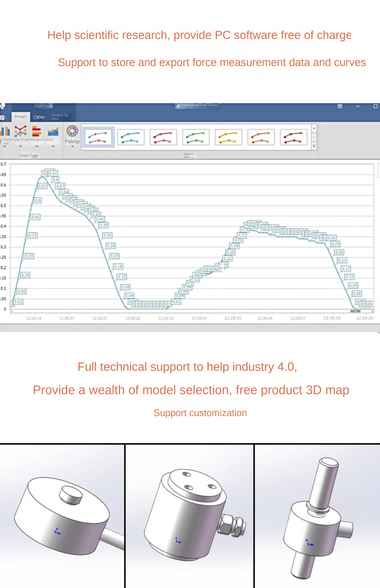Select the Column Chart type icon
The width and height of the screenshot is (380, 588).
5,131
